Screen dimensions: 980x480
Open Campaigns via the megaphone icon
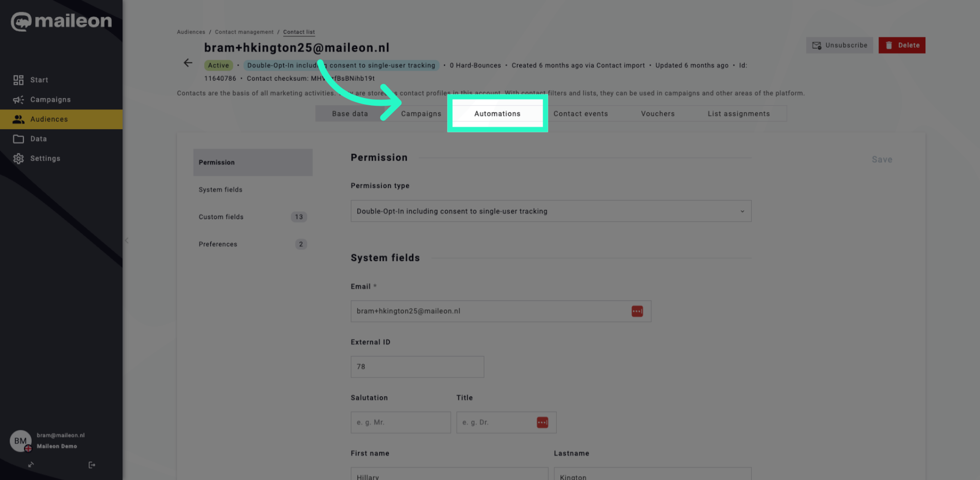click(x=19, y=99)
